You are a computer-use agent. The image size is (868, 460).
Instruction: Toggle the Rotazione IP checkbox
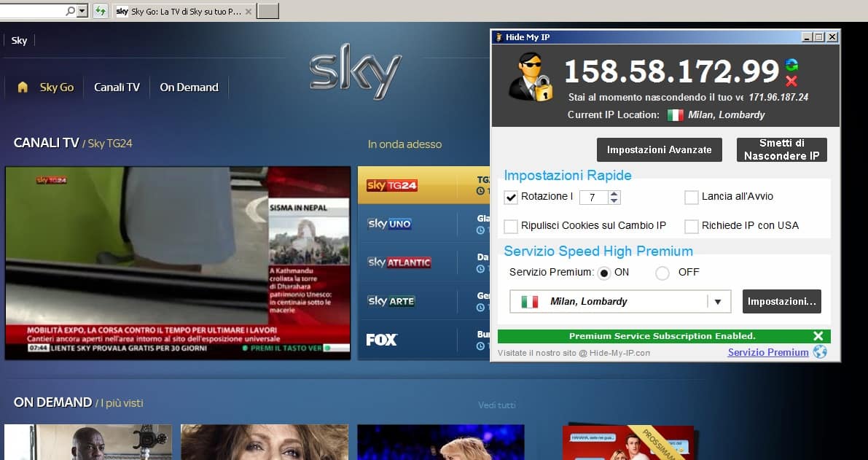tap(511, 197)
